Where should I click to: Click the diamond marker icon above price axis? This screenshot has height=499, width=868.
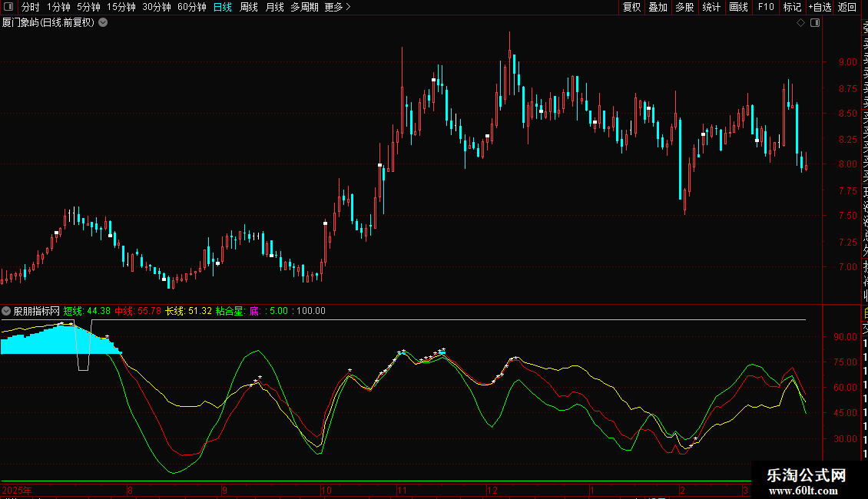pos(800,23)
